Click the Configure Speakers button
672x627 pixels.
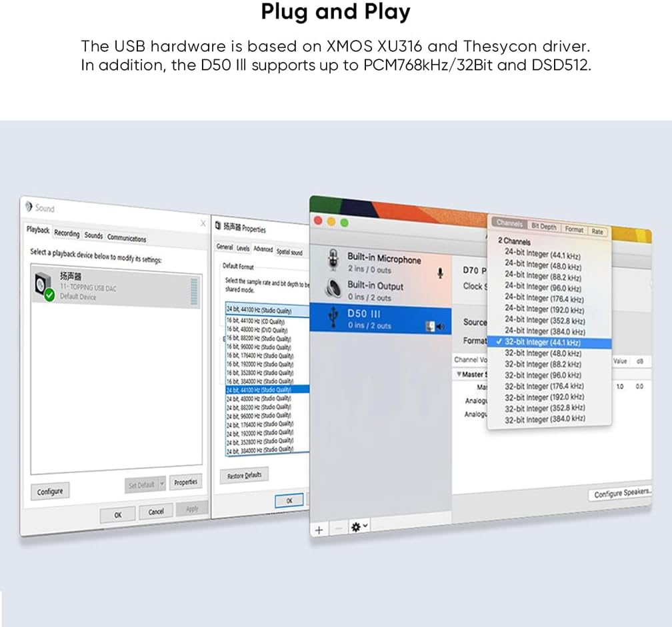coord(621,494)
